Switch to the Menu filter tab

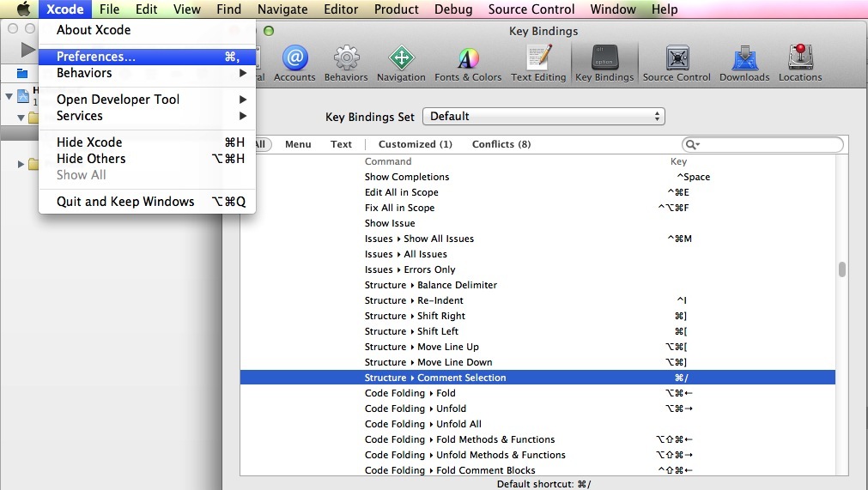pyautogui.click(x=298, y=144)
